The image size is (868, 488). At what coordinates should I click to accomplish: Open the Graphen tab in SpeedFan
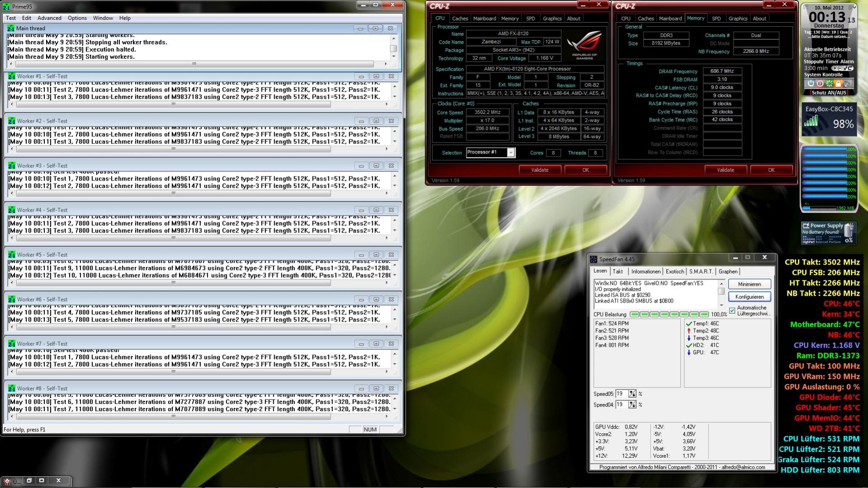click(728, 271)
